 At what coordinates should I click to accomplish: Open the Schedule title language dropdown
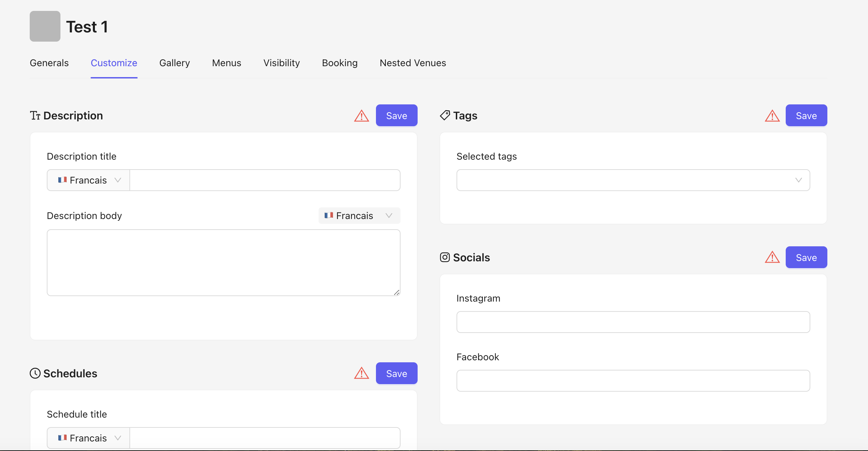[x=88, y=438]
